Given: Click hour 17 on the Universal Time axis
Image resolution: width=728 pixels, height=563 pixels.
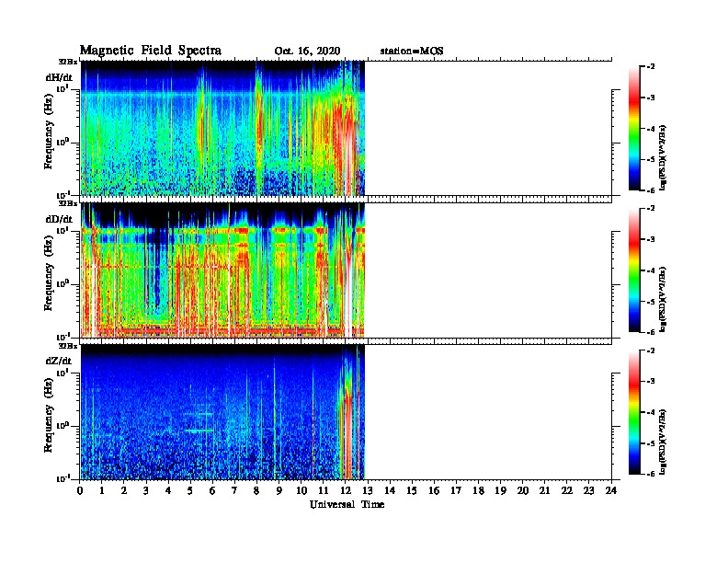Looking at the screenshot, I should [456, 491].
